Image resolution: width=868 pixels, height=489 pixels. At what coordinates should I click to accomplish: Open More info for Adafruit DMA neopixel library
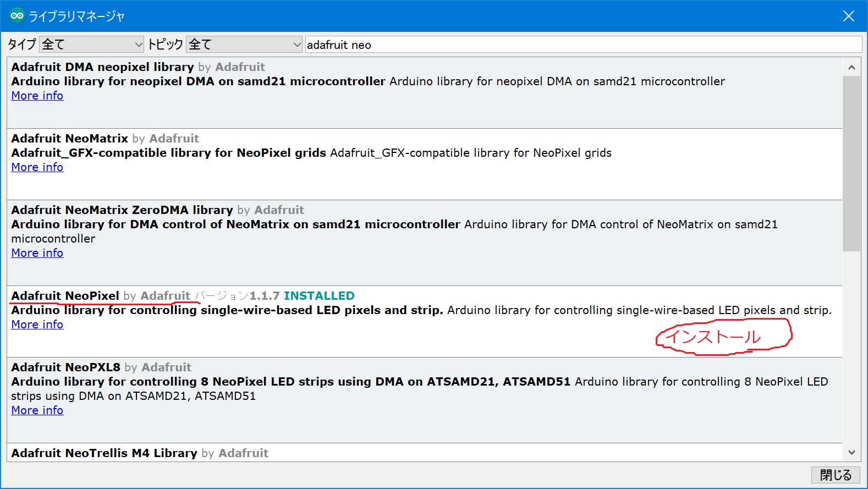point(37,96)
